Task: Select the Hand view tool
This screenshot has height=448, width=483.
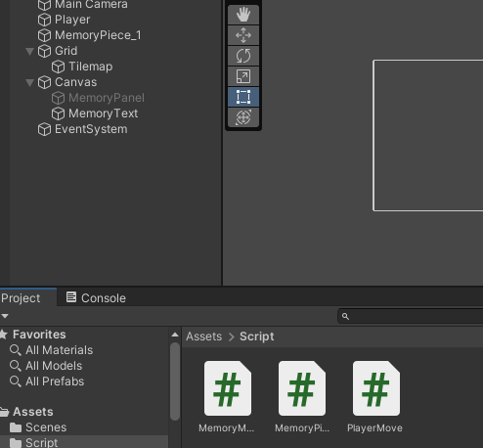Action: [243, 15]
